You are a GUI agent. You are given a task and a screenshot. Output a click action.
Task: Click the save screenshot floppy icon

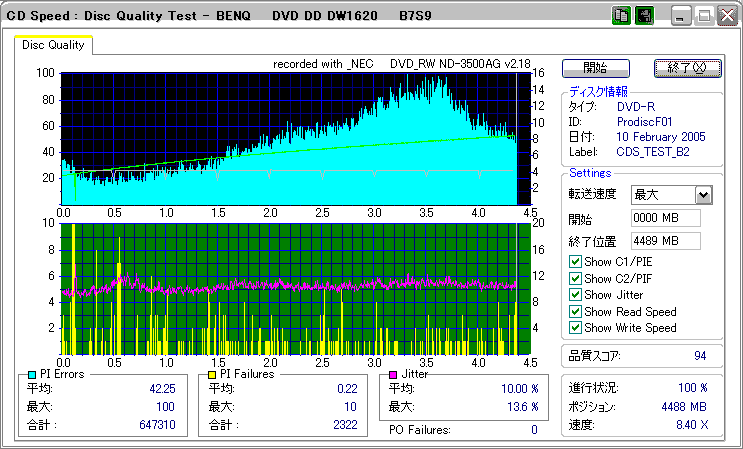point(644,16)
